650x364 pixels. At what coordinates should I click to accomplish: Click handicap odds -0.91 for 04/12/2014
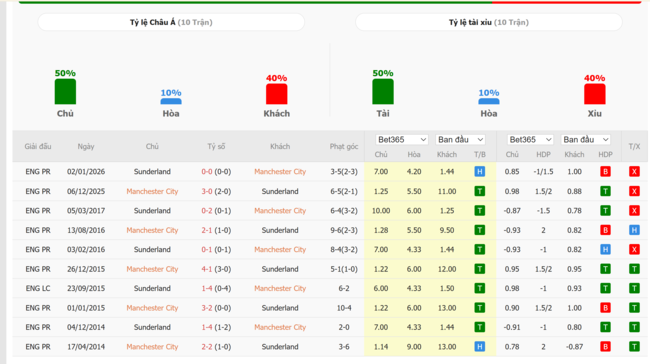(512, 327)
